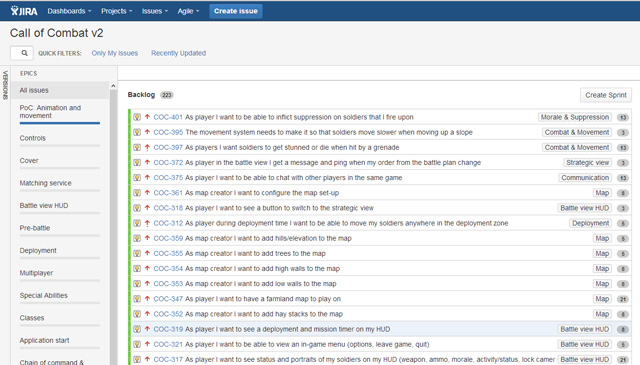Screen dimensions: 640x365
Task: Open the Agile dropdown menu
Action: 188,11
